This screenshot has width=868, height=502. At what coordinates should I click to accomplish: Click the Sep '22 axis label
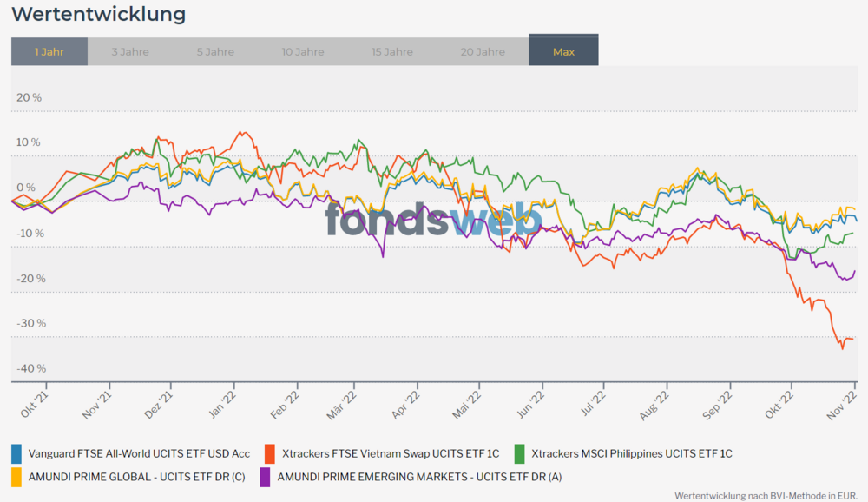[718, 404]
